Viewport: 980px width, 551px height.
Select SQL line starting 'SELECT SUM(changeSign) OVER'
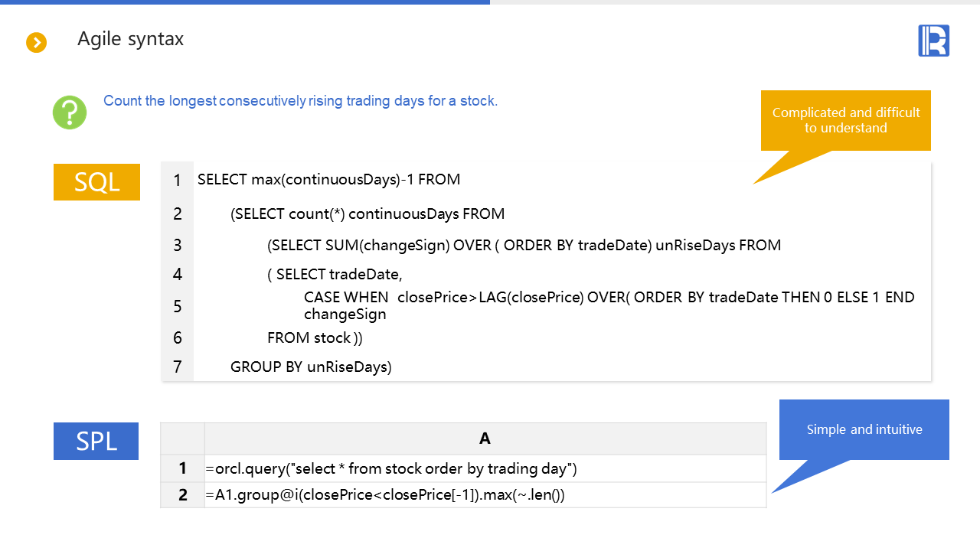524,246
